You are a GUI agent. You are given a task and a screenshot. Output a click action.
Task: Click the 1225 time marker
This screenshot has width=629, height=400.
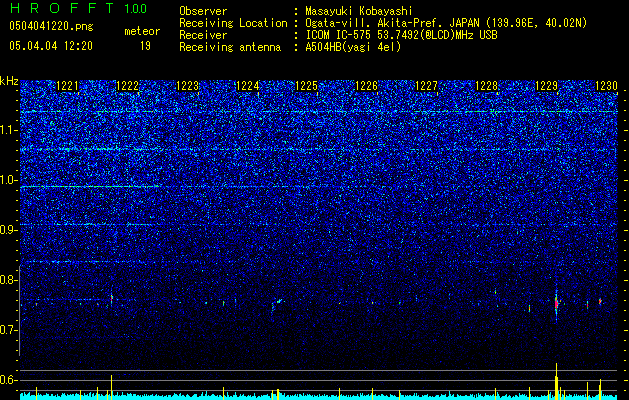pyautogui.click(x=306, y=86)
